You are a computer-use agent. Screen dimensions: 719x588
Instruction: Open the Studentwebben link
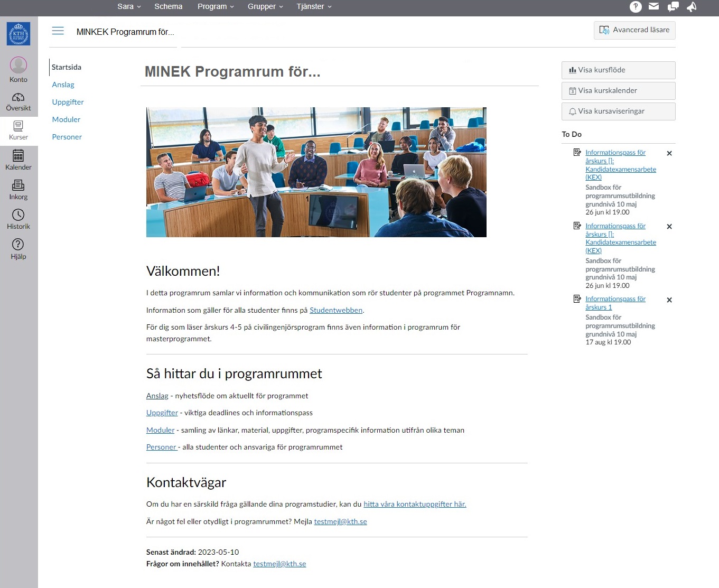click(336, 310)
